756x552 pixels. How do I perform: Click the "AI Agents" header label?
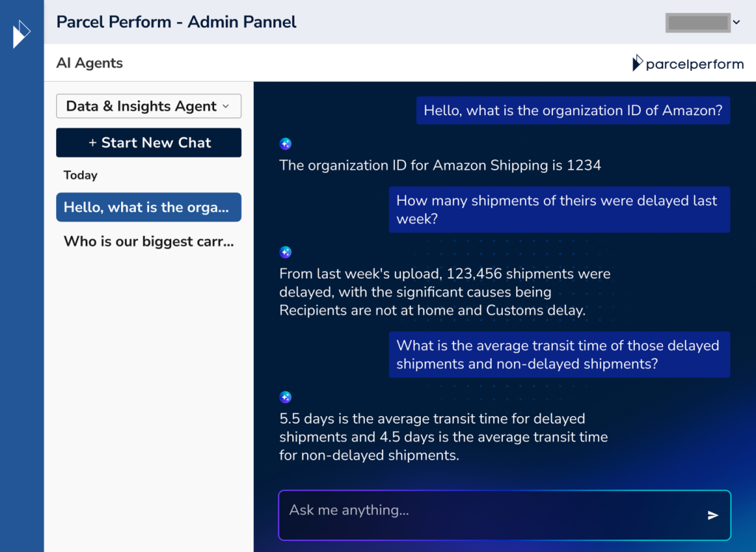click(x=89, y=63)
